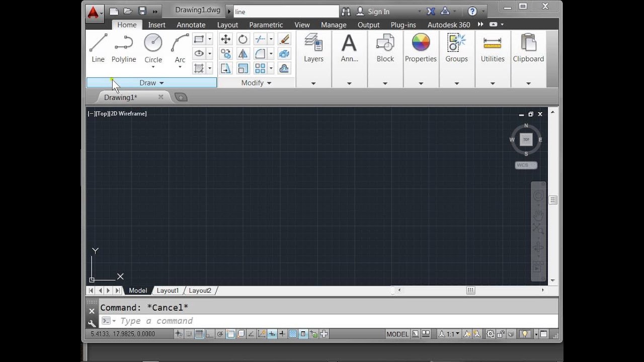Choose the Rectangular Array tool
The height and width of the screenshot is (362, 644).
coord(260,68)
